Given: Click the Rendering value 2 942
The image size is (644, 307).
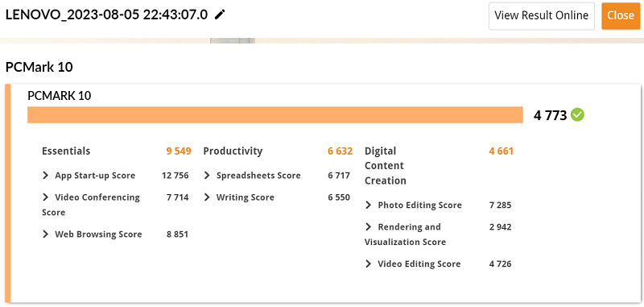Looking at the screenshot, I should point(500,227).
